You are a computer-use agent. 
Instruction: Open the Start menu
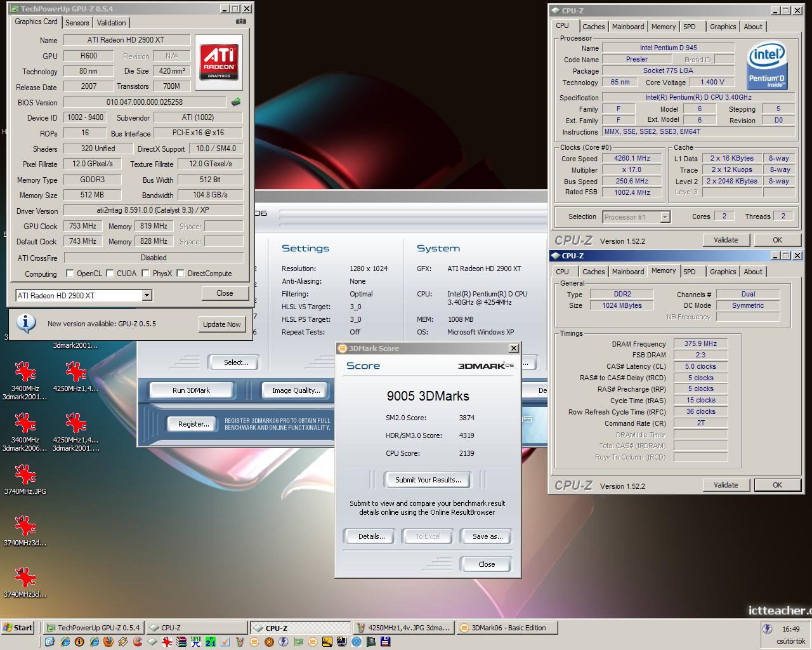(x=18, y=628)
